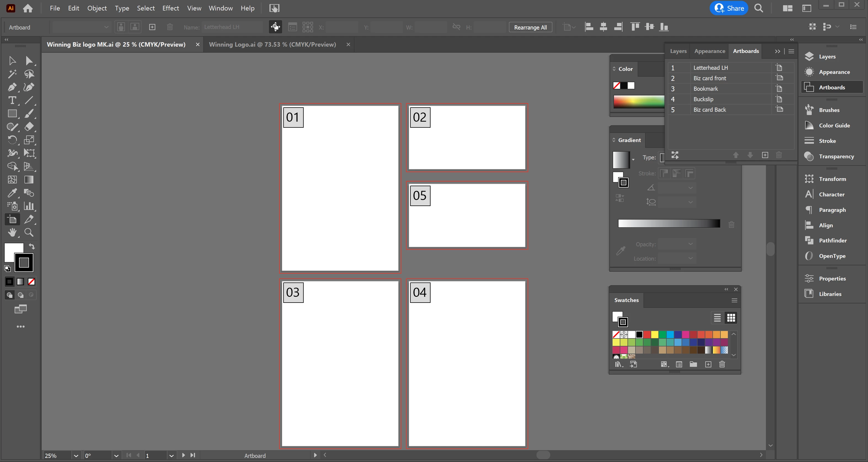Click the Rearrange All button
Viewport: 868px width, 462px height.
click(x=530, y=27)
